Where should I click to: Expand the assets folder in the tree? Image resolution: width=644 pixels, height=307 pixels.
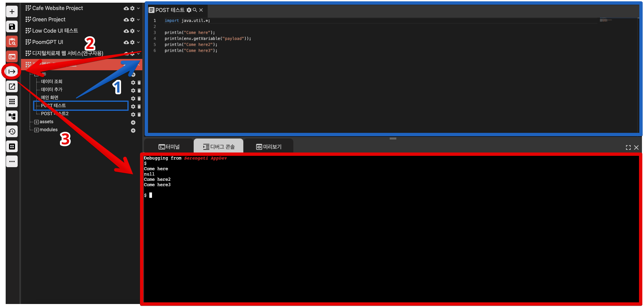pos(37,122)
